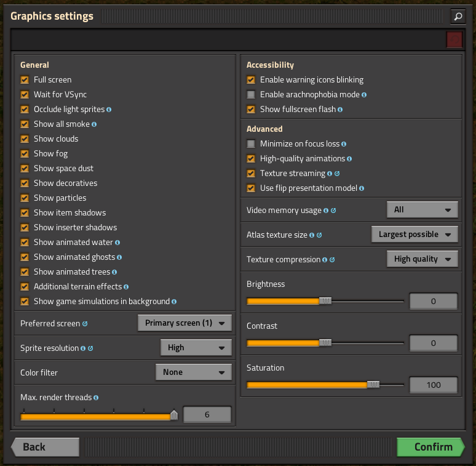Click the Max. render threads slider handle
Viewport: 476px width, 466px height.
(174, 415)
